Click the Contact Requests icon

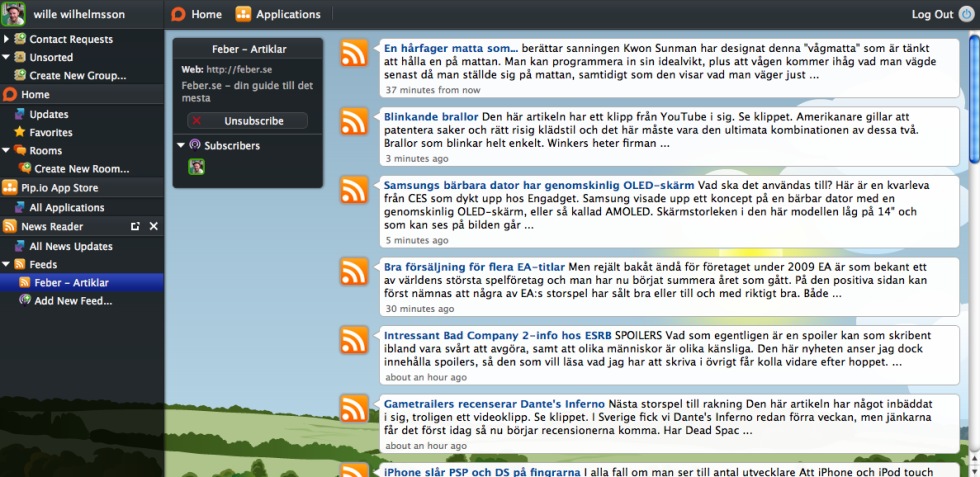[x=20, y=39]
